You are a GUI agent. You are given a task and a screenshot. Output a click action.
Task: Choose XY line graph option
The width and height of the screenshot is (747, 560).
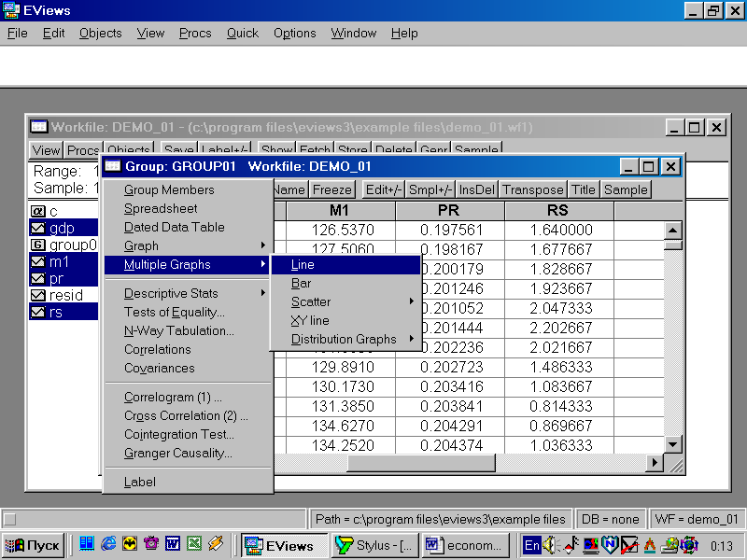(x=345, y=320)
